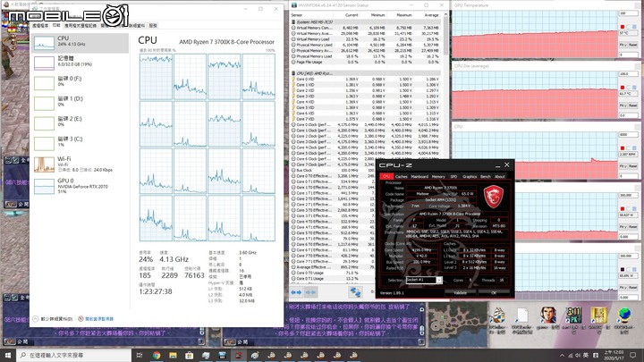This screenshot has width=644, height=362.
Task: Open Task View on the taskbar
Action: click(140, 356)
